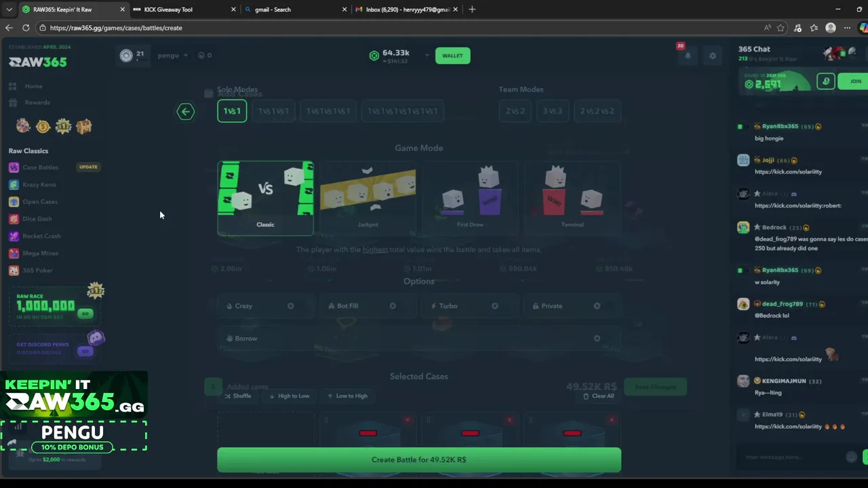The image size is (868, 488).
Task: Click the chat message input field
Action: [790, 457]
